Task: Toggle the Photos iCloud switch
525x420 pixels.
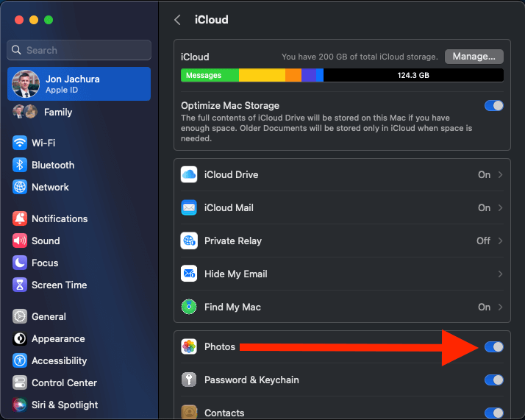Action: click(x=494, y=347)
